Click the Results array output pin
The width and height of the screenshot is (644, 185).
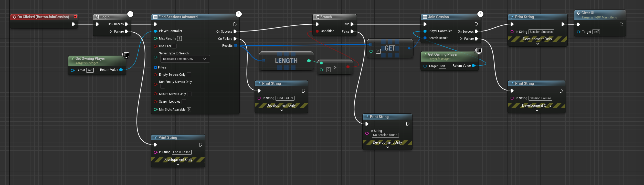point(235,46)
